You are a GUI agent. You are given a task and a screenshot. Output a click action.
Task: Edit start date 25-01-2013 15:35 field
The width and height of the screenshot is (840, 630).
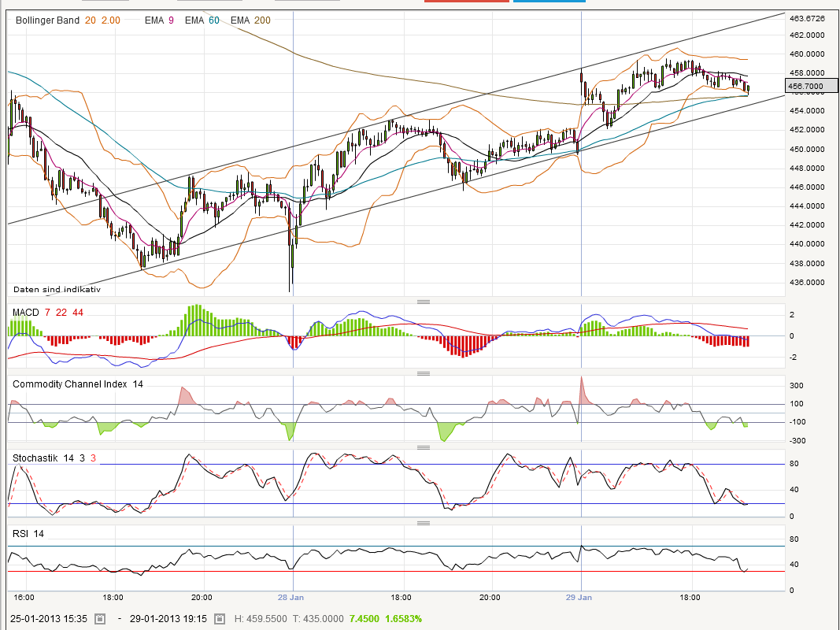click(49, 619)
